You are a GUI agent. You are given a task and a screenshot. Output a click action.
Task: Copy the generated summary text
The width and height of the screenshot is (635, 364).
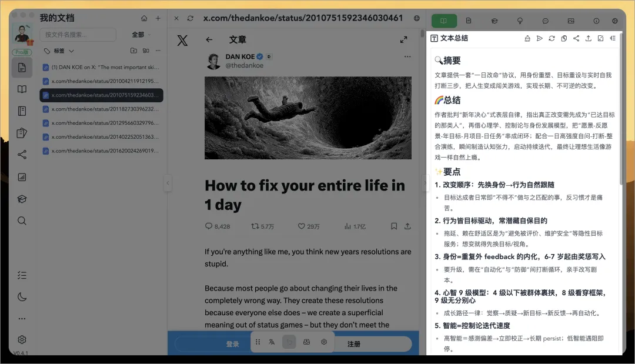tap(563, 38)
